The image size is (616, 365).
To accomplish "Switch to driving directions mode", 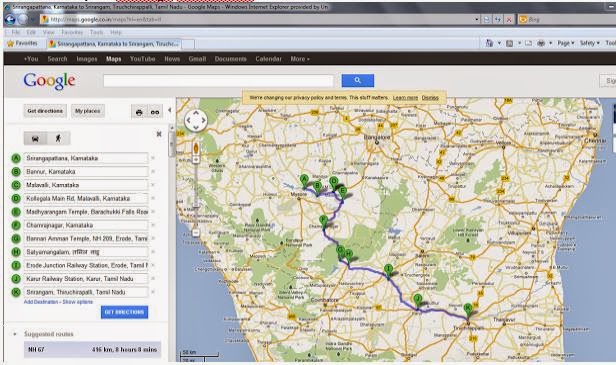I will (35, 138).
